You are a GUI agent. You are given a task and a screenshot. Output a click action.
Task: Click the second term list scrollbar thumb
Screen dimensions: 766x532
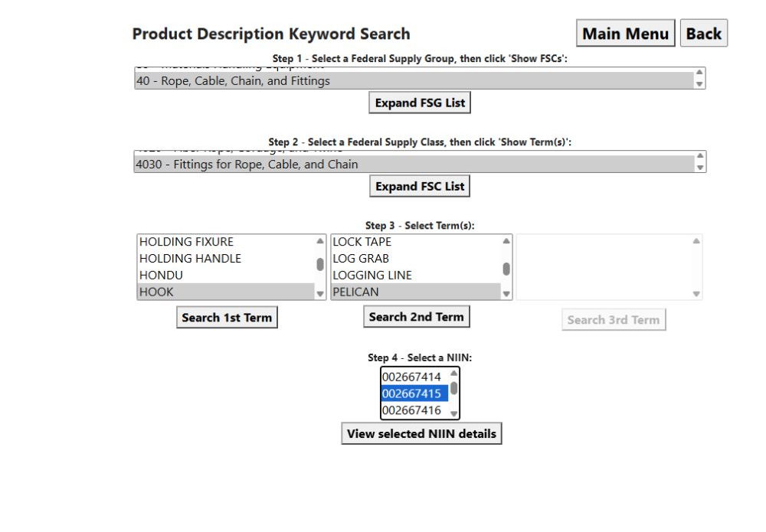[x=506, y=269]
